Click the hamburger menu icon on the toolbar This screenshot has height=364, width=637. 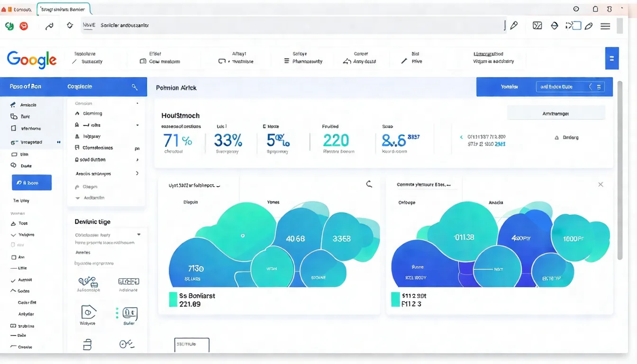[605, 26]
